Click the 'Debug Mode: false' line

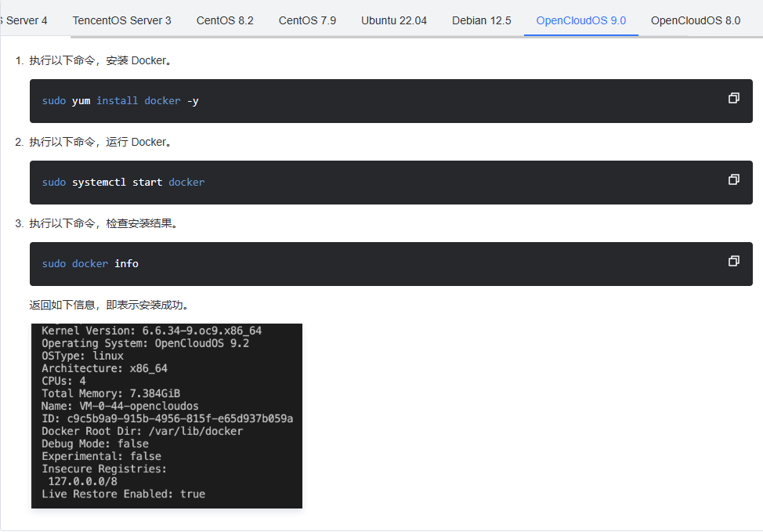click(96, 444)
